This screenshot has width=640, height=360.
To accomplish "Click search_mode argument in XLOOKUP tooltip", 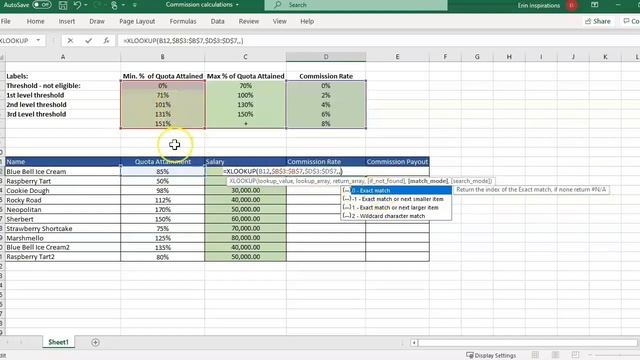I will [x=471, y=181].
